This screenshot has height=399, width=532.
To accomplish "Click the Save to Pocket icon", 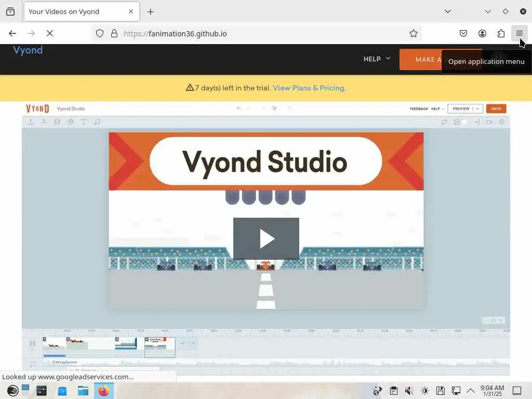I will [x=463, y=33].
